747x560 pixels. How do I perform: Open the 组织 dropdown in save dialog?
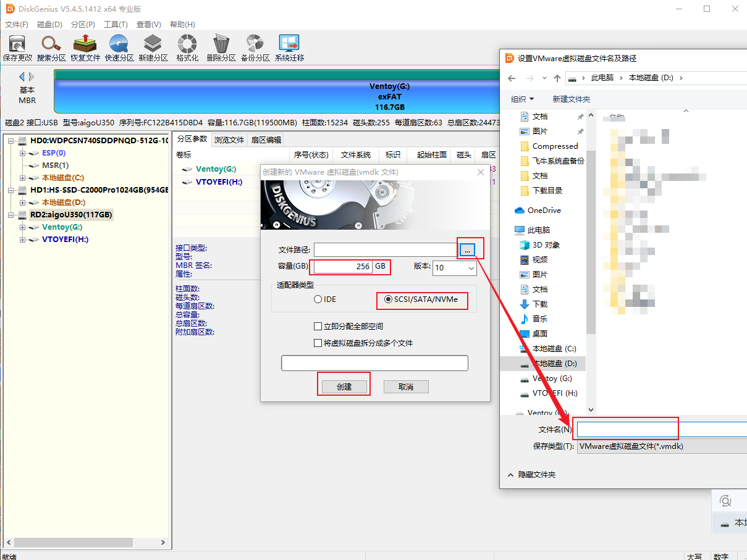(x=522, y=99)
